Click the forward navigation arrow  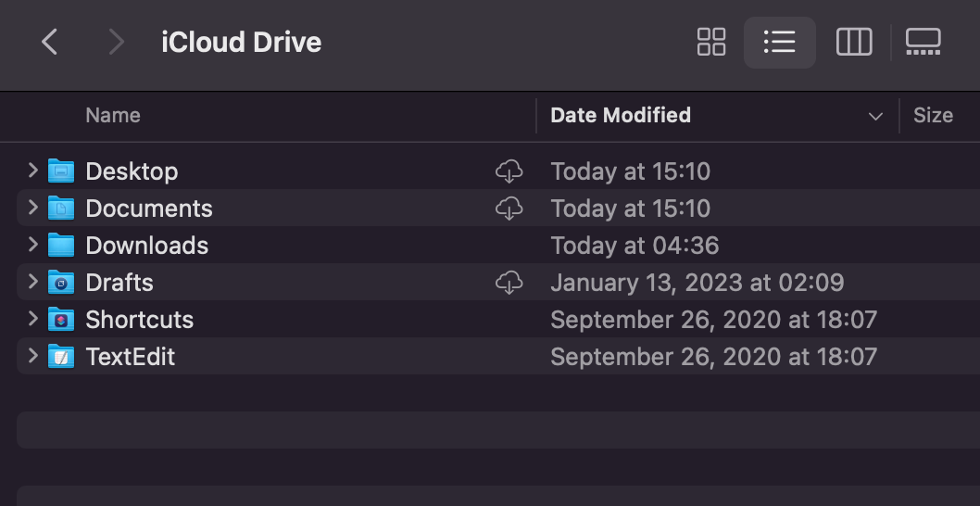(117, 42)
